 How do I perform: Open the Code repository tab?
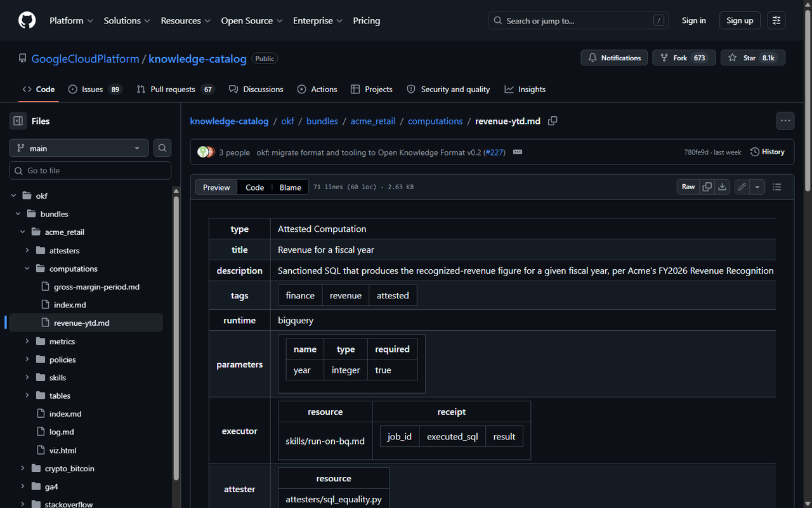coord(38,90)
